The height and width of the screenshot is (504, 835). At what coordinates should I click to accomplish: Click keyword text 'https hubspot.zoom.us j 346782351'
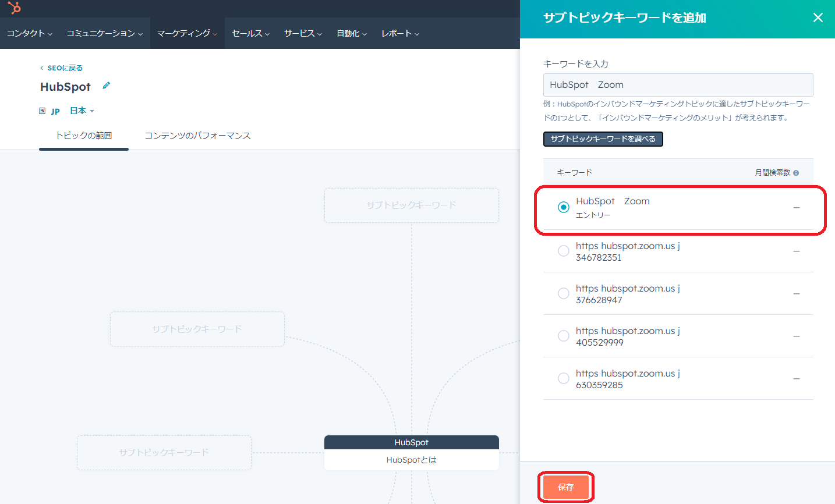[628, 251]
